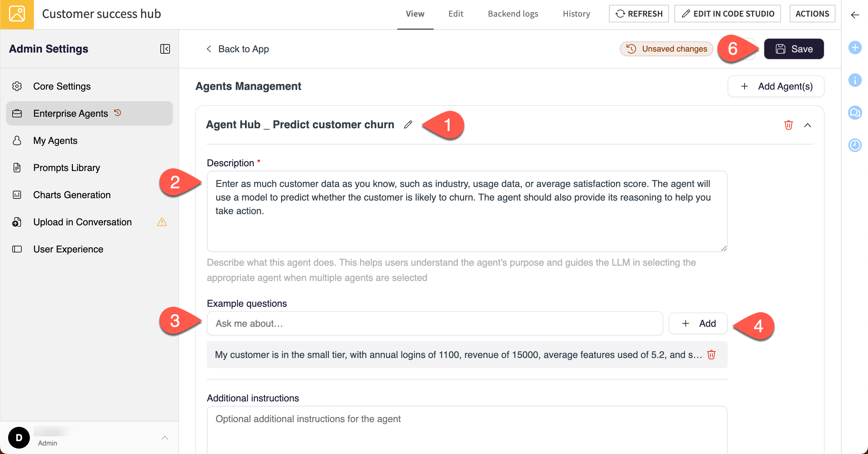868x454 pixels.
Task: Click the blue plus icon on right sidebar
Action: 855,48
